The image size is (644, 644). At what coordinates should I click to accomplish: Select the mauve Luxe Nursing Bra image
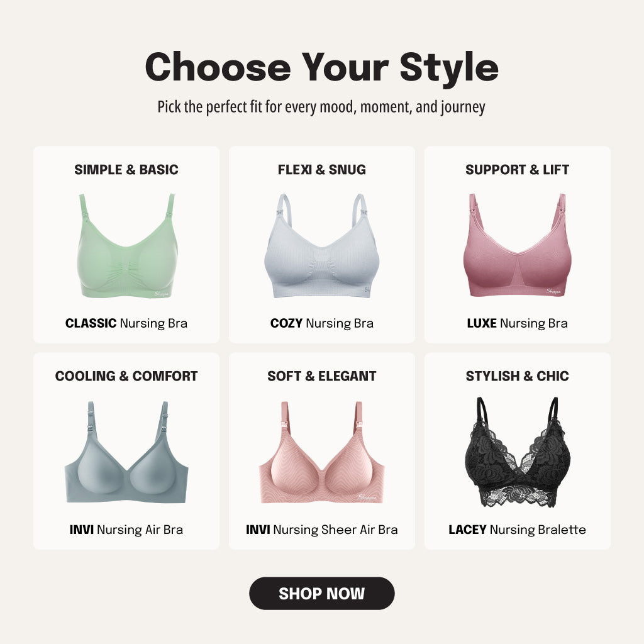[517, 245]
